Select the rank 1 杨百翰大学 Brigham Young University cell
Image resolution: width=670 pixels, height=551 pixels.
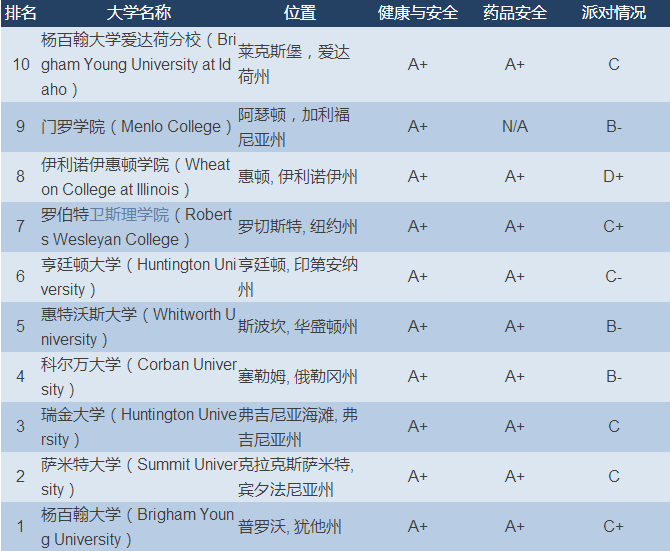tap(138, 527)
